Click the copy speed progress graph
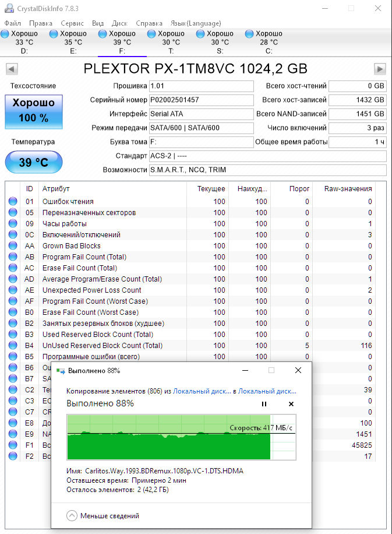Screen dimensions: 392x534 [x=181, y=437]
